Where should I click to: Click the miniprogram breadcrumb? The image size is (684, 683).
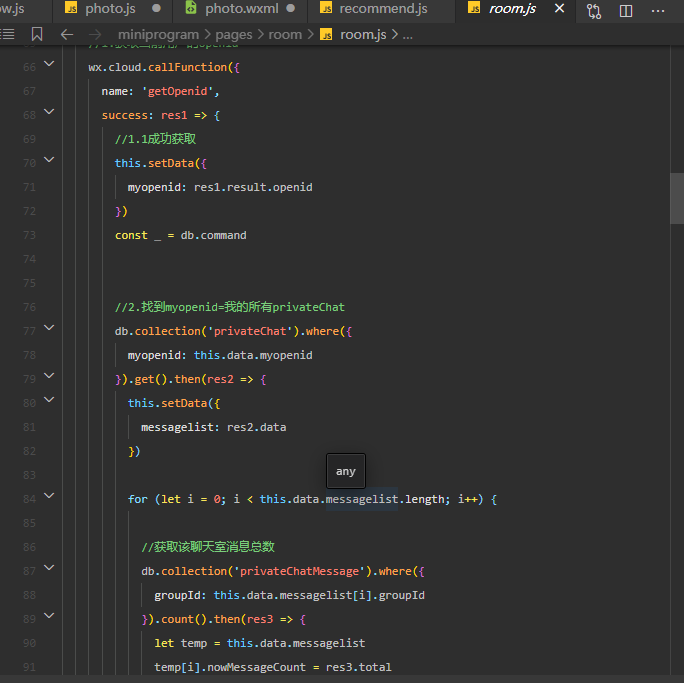click(x=158, y=34)
